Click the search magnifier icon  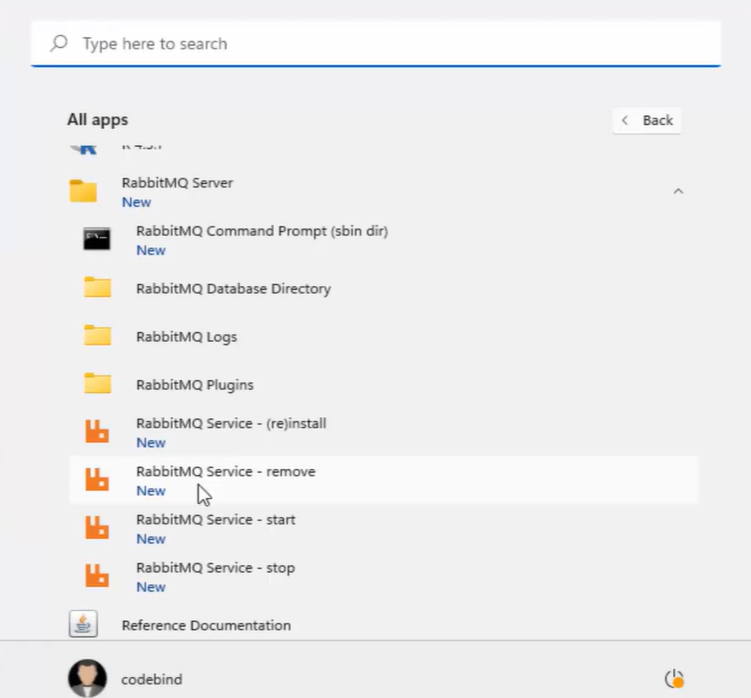59,43
